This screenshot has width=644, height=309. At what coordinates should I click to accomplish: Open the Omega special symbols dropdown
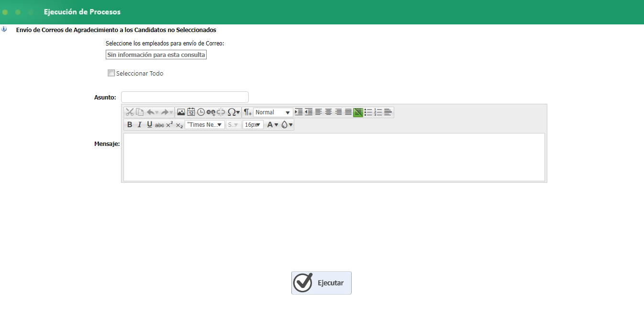pos(233,112)
